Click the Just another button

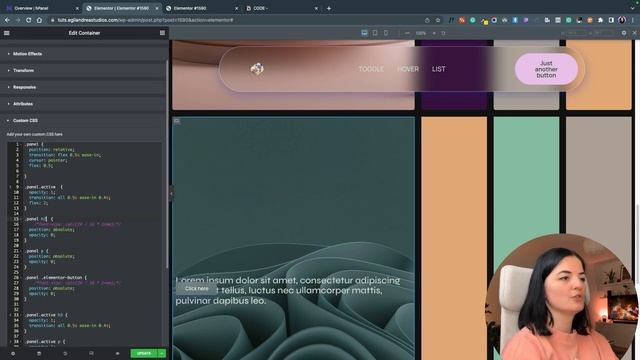[546, 69]
